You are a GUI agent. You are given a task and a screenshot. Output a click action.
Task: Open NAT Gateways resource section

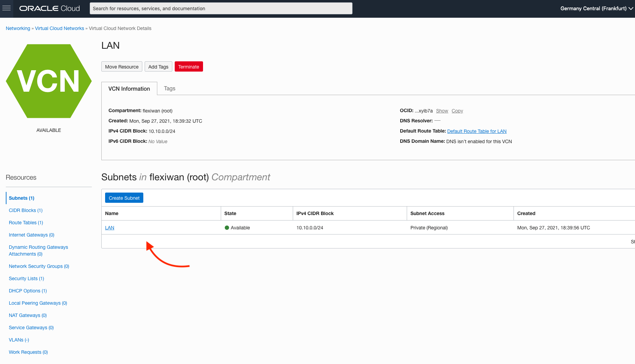point(28,315)
